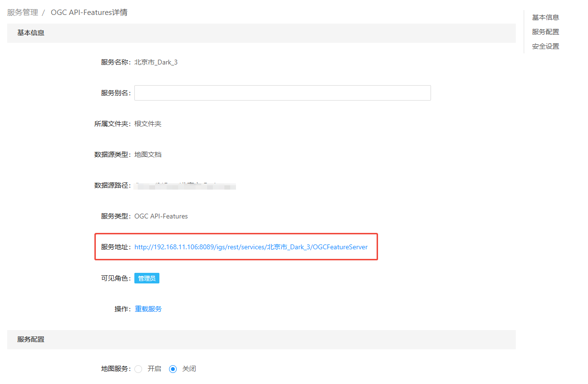Click the blurred 数据源路径 path value
Viewport: 588px width, 384px height.
click(185, 185)
